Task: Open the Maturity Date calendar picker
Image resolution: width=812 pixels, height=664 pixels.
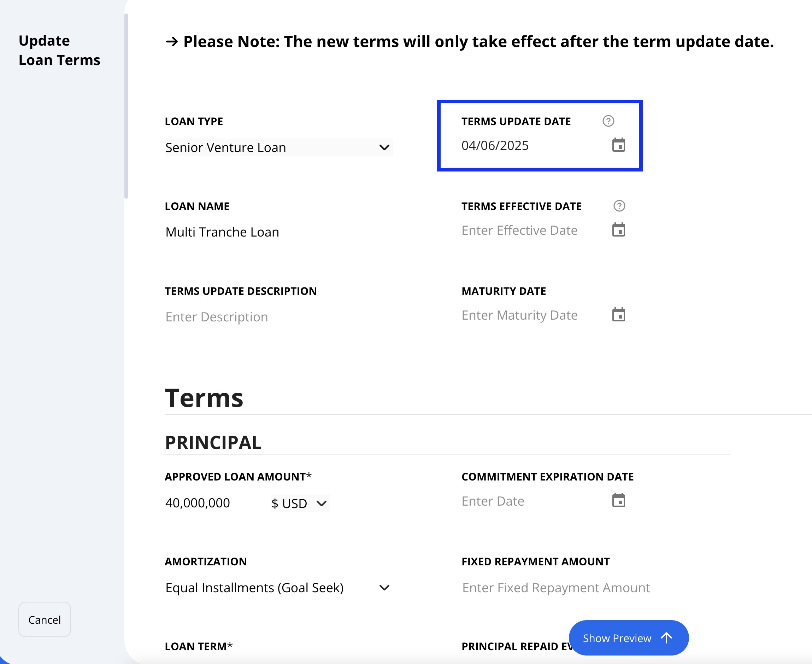Action: 618,315
